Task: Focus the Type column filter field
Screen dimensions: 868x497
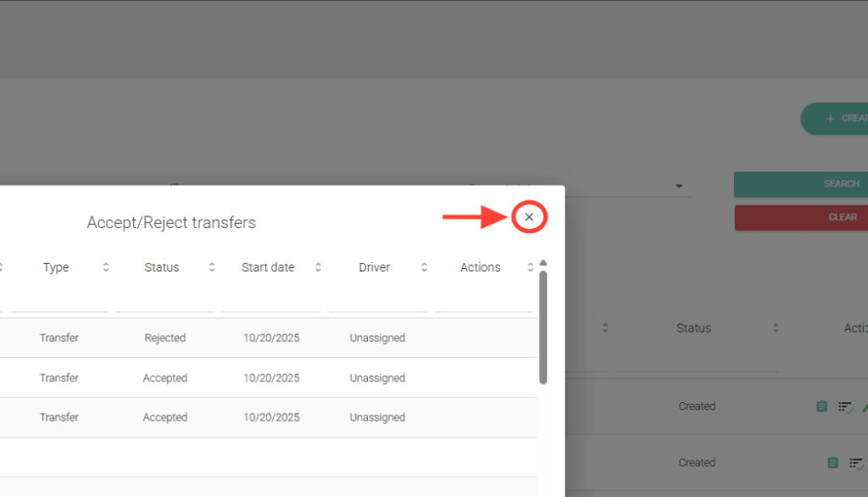Action: (x=58, y=301)
